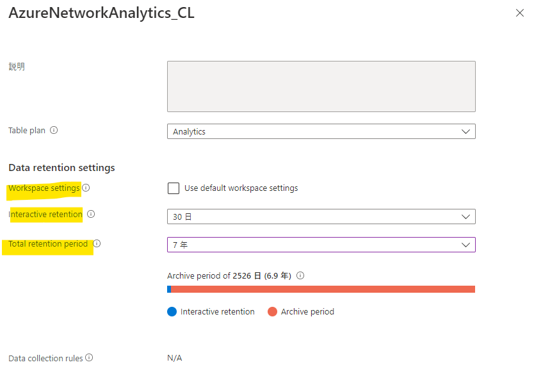The height and width of the screenshot is (392, 534).
Task: Click the 'Archive period of 2526 日' text
Action: [x=214, y=275]
